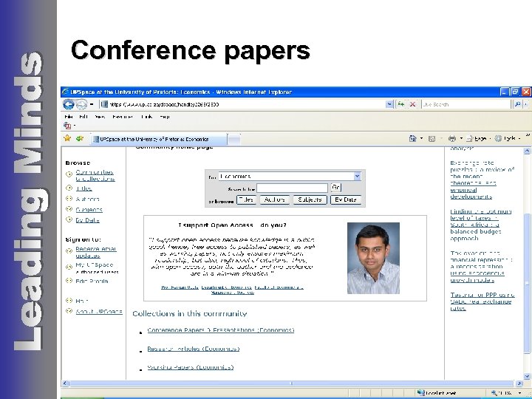
Task: Click the RSS feeds icon in command bar
Action: pos(432,138)
